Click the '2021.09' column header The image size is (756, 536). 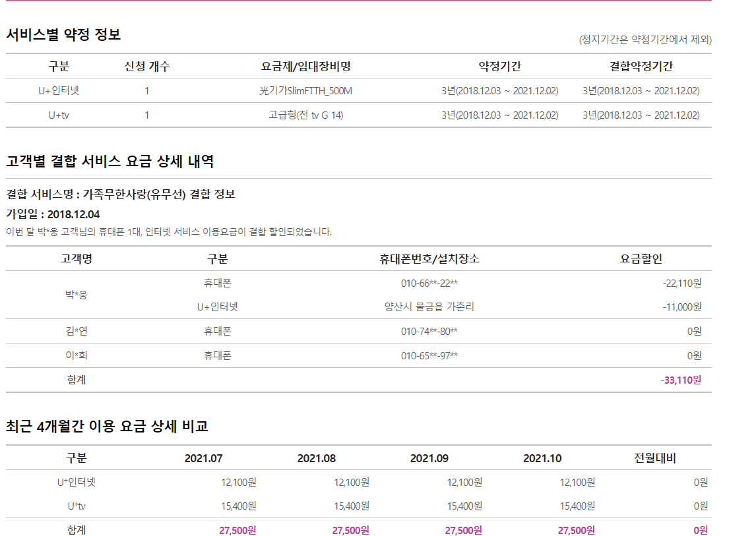click(429, 458)
